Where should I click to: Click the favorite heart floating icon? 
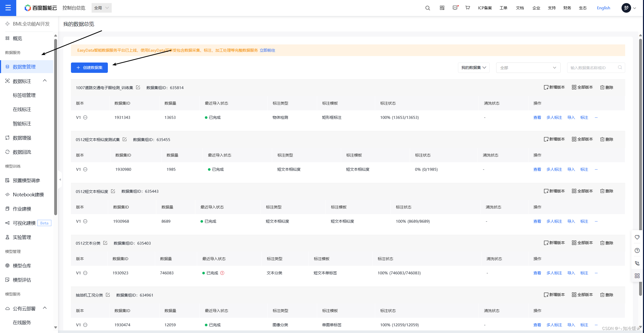[x=637, y=237]
